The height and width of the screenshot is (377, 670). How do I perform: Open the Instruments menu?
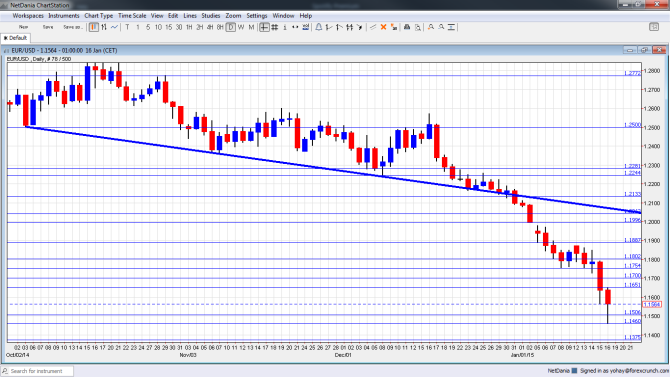click(64, 16)
